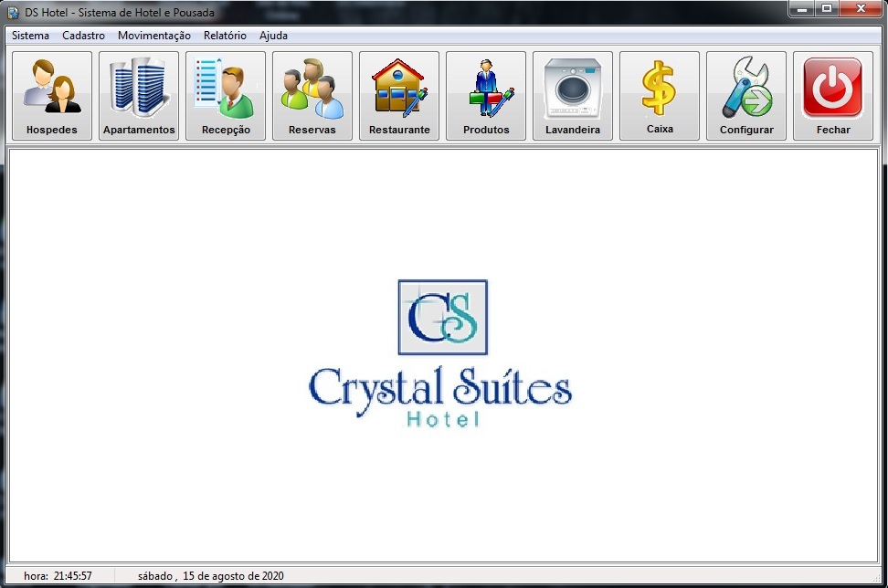The width and height of the screenshot is (888, 588).
Task: Close the DS Hotel window
Action: (x=861, y=8)
